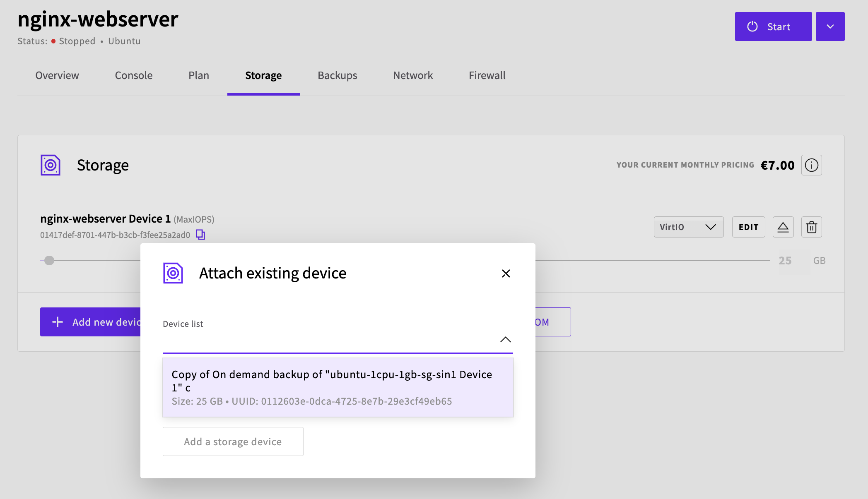Click the Add new device button

[x=90, y=322]
